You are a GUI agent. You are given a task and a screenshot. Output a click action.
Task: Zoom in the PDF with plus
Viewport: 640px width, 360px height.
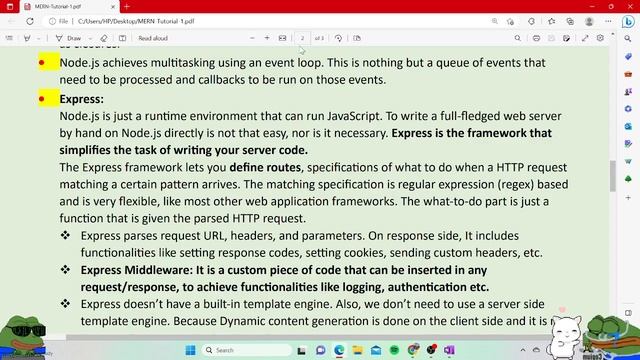pos(267,38)
